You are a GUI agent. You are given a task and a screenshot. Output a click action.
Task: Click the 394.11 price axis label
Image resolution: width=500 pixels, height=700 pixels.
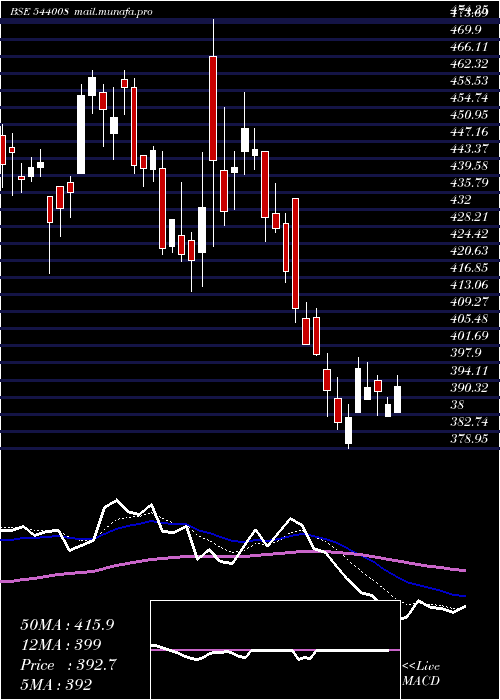click(469, 369)
